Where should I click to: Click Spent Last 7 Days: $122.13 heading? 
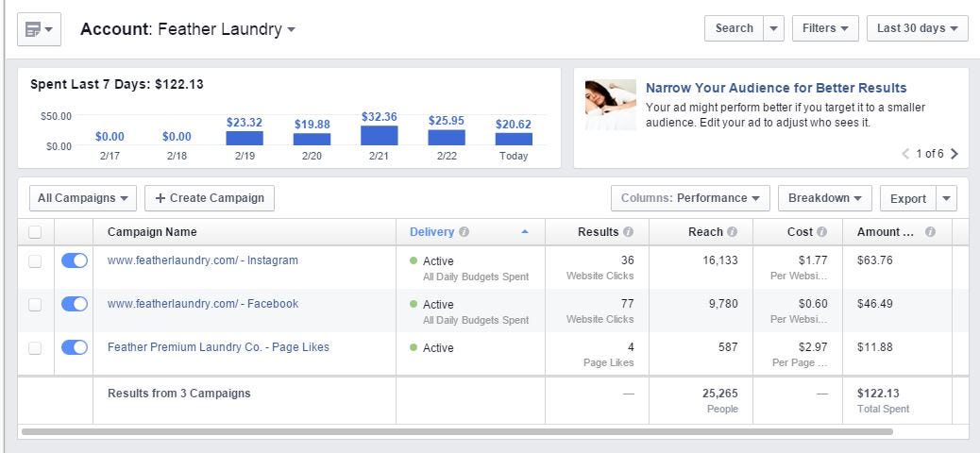117,84
